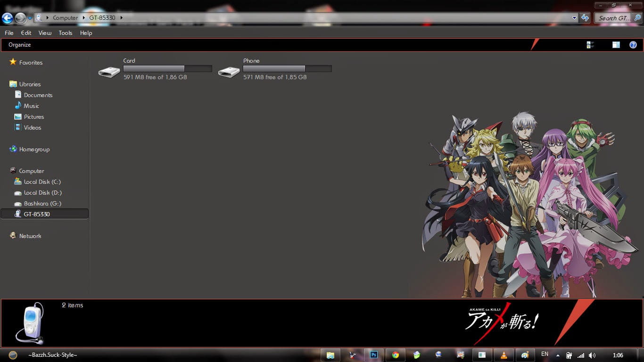Click the Videos library film icon
The width and height of the screenshot is (644, 362).
coord(18,127)
